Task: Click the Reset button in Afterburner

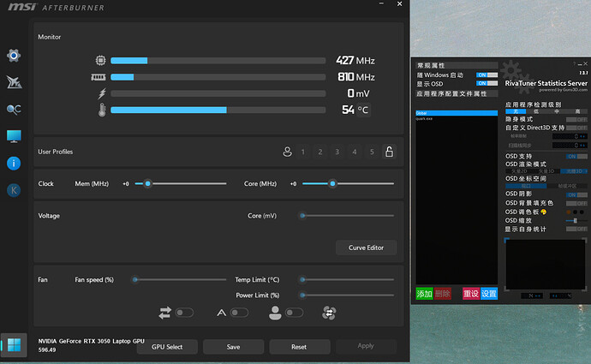Action: coord(299,347)
